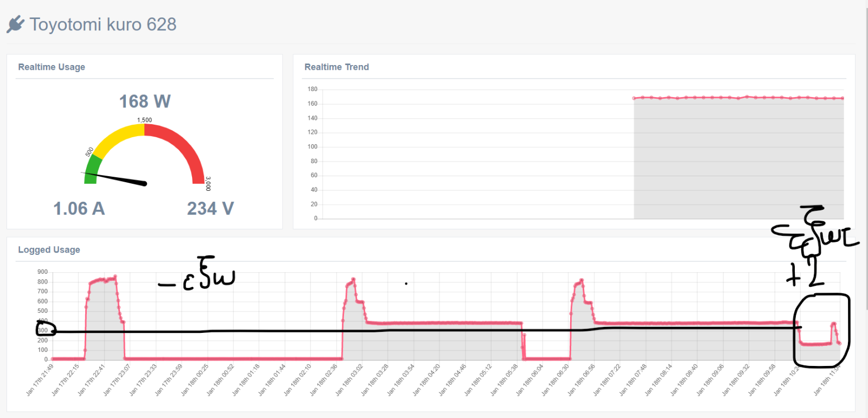This screenshot has width=868, height=418.
Task: Click the Jan 18th 02:36 time label
Action: click(x=324, y=380)
